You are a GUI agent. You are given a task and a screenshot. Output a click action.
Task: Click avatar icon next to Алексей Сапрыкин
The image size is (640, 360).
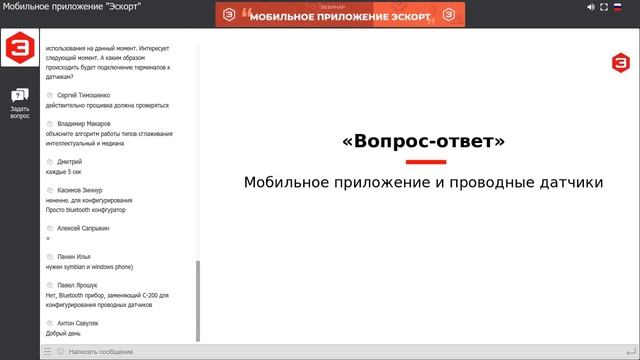point(50,228)
